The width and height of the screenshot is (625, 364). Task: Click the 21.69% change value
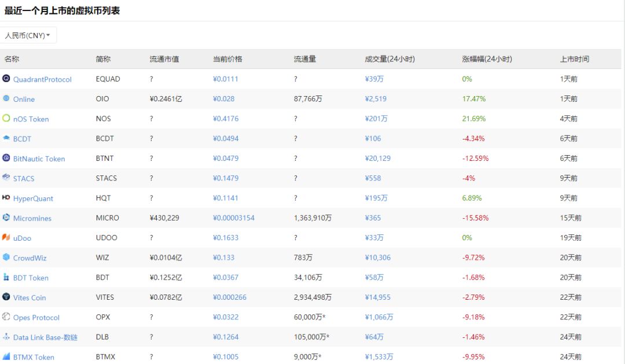[x=474, y=119]
